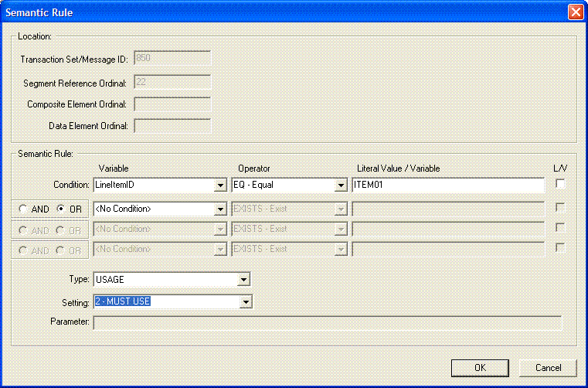This screenshot has width=588, height=388.
Task: Expand the EQ - Equal operator dropdown
Action: point(340,185)
